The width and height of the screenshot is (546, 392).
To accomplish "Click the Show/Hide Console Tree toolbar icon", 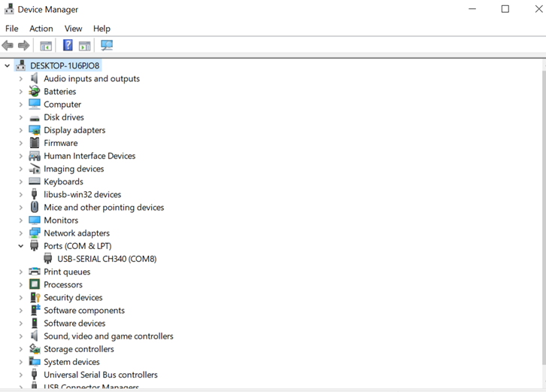I will pyautogui.click(x=46, y=46).
